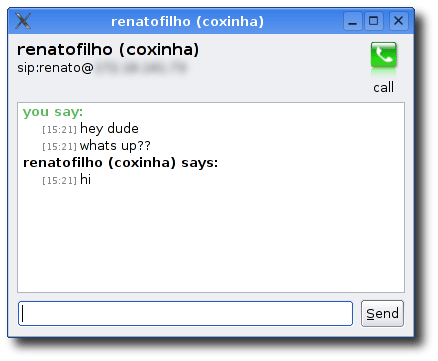The width and height of the screenshot is (438, 361).
Task: Close the renatofilho chat window
Action: point(398,21)
